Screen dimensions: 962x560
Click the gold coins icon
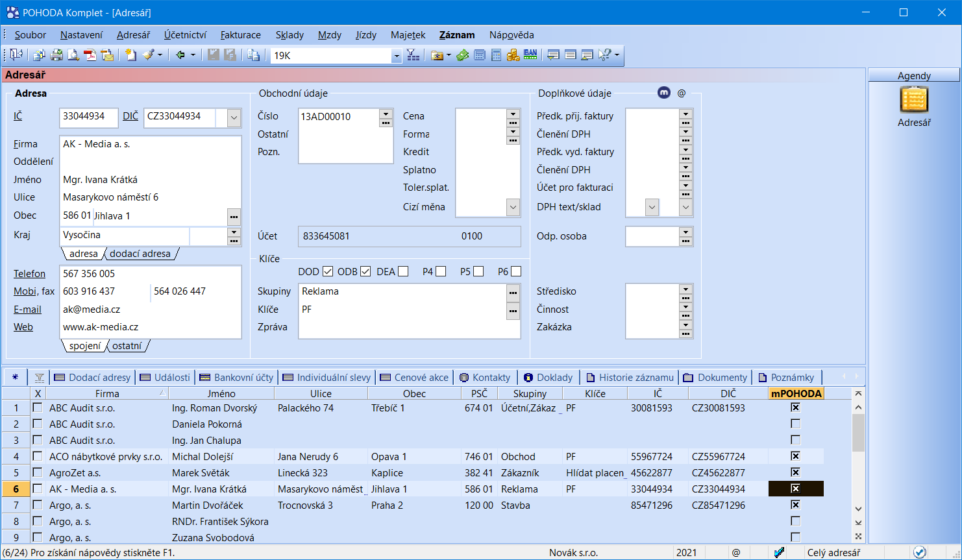(513, 56)
